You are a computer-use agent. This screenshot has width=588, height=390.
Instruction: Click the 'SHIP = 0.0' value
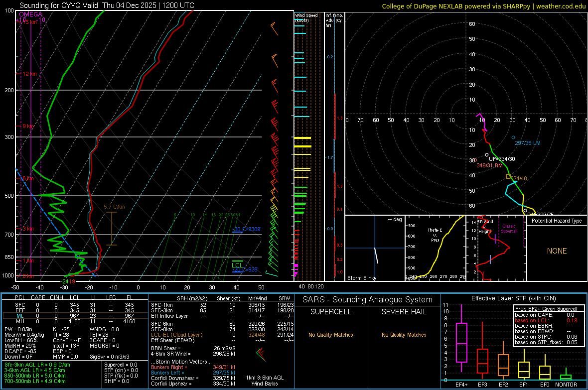pos(117,381)
